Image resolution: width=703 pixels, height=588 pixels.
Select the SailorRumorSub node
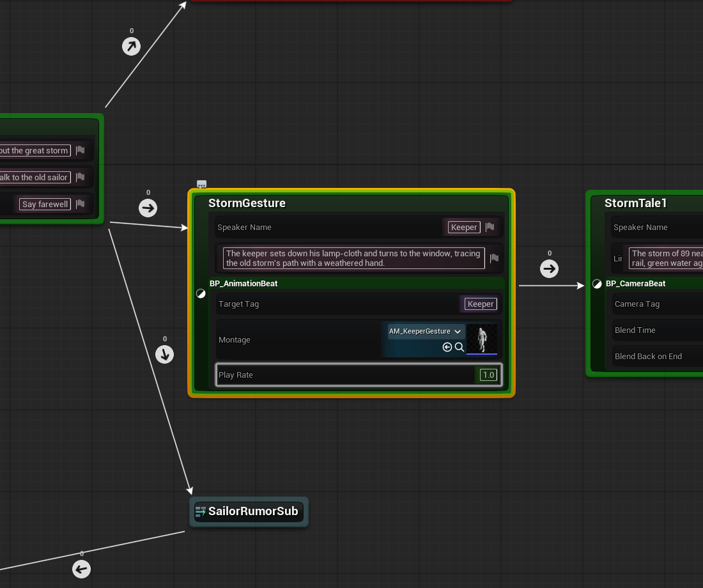[249, 512]
